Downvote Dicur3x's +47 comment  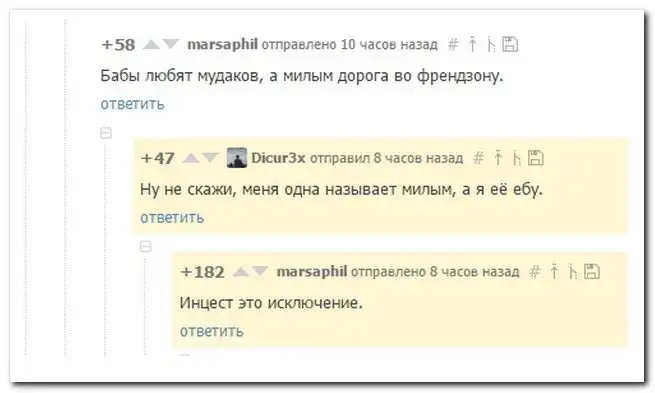coord(210,158)
